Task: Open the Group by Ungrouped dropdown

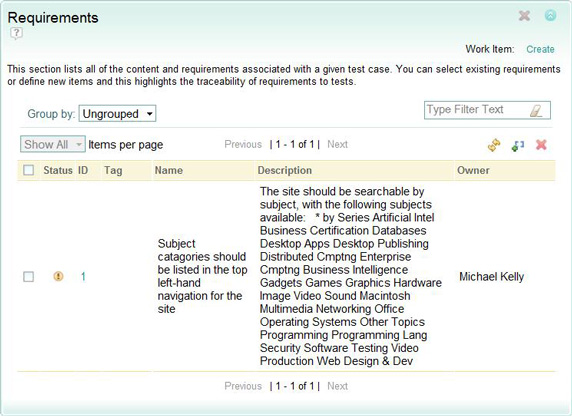Action: pos(117,113)
